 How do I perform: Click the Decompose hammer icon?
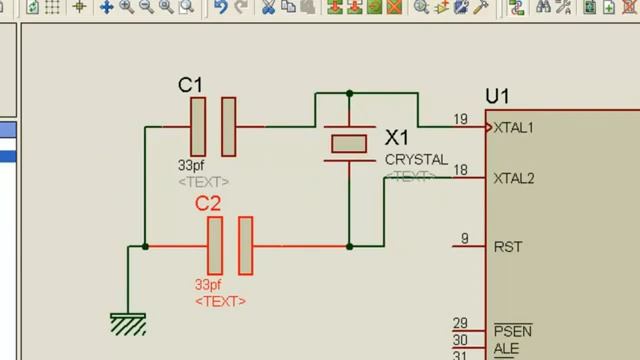(x=481, y=7)
